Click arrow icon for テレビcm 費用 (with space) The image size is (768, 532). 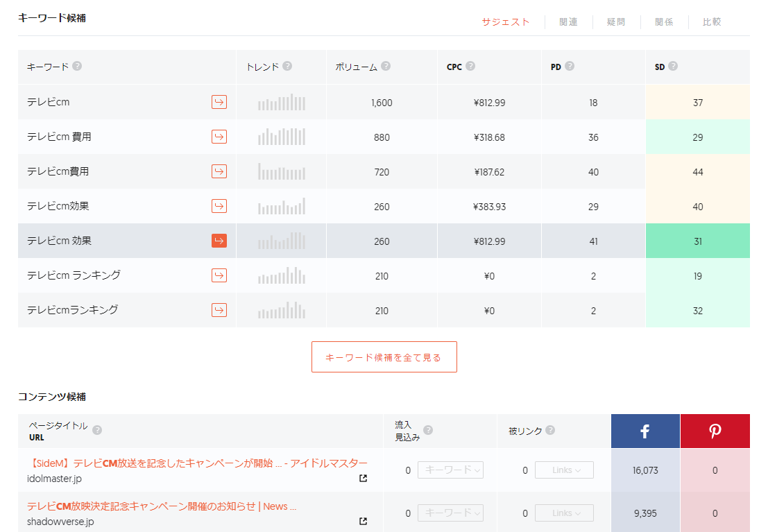(219, 137)
